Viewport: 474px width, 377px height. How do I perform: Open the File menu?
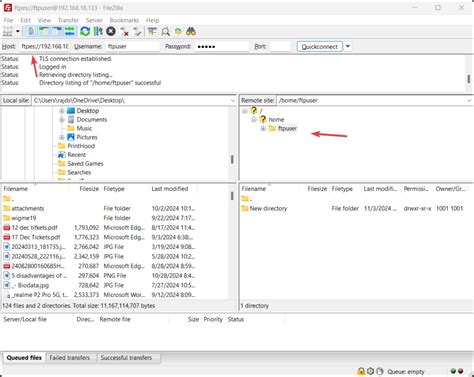point(8,20)
